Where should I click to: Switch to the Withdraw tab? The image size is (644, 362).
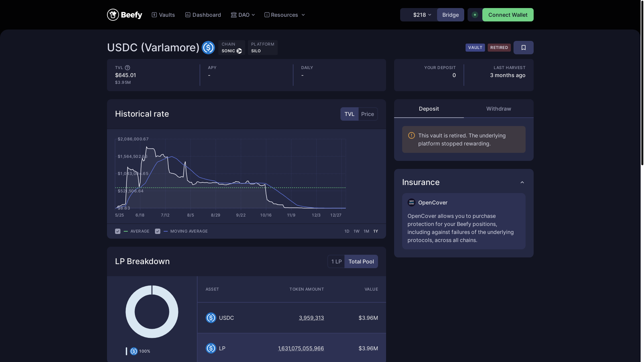[499, 109]
